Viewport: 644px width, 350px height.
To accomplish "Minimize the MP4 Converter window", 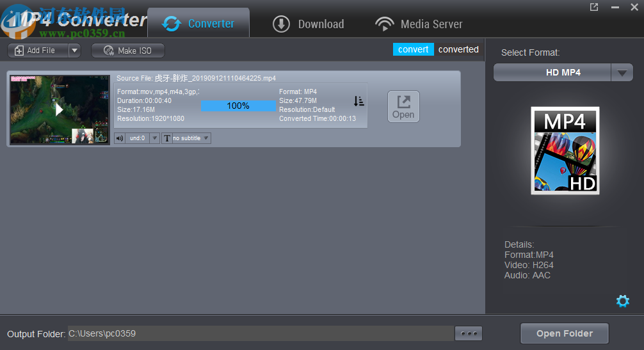I will coord(615,8).
